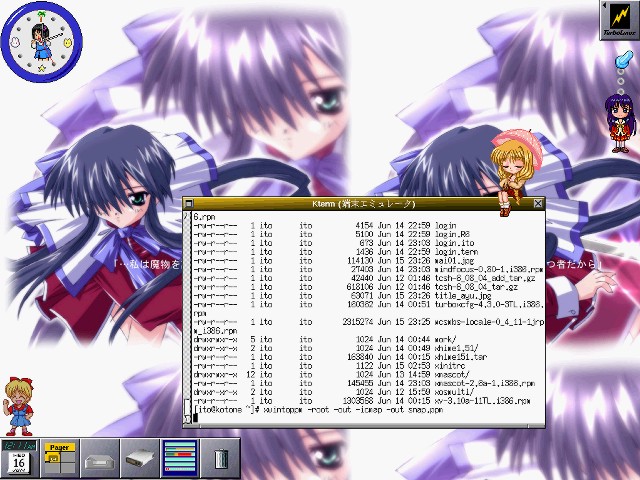
Task: Click the 'login.term' file name
Action: click(457, 252)
